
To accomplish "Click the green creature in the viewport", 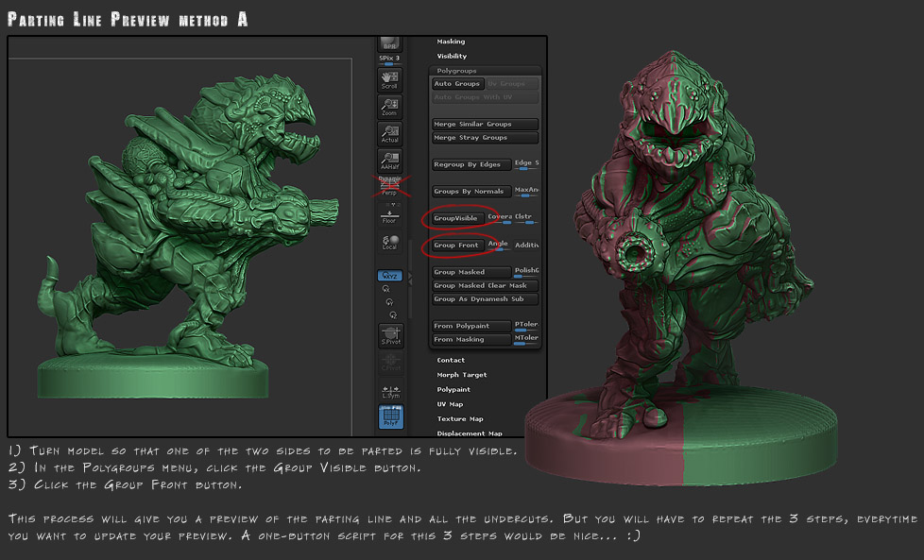I will tap(189, 235).
